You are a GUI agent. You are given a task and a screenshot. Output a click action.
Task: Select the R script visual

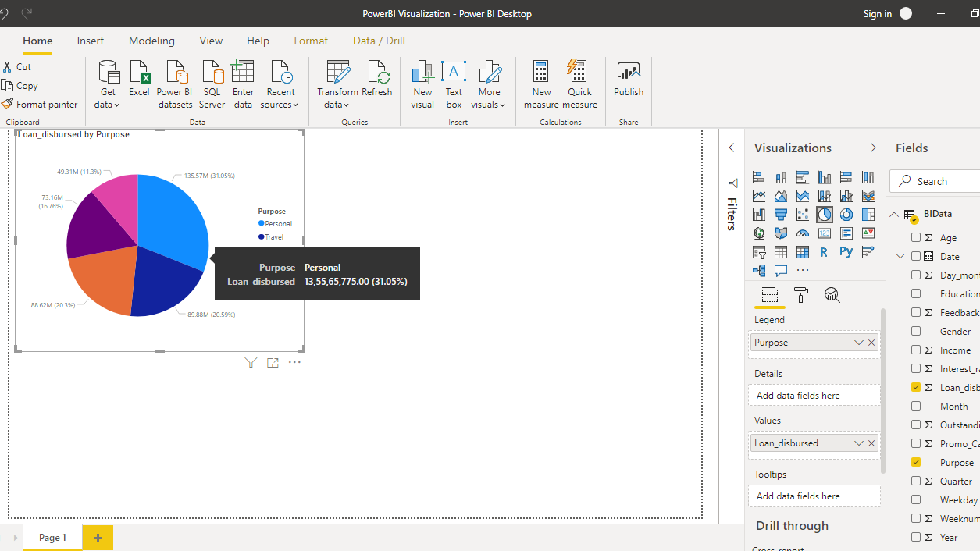click(x=824, y=252)
